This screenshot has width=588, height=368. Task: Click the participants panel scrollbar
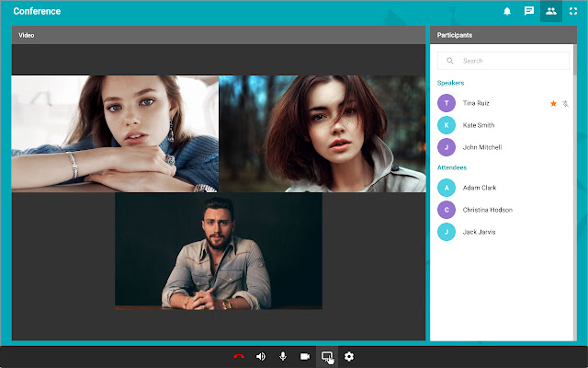(575, 60)
